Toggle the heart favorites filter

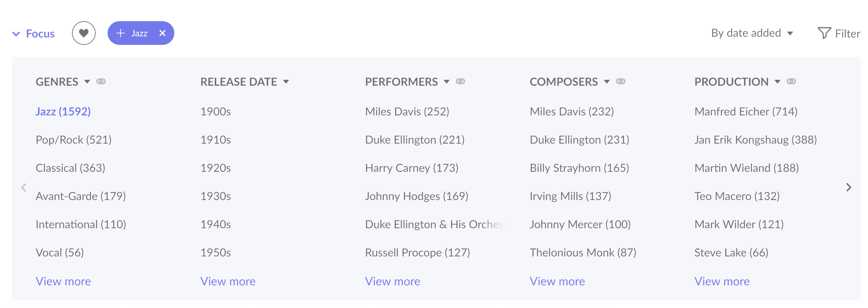[84, 33]
